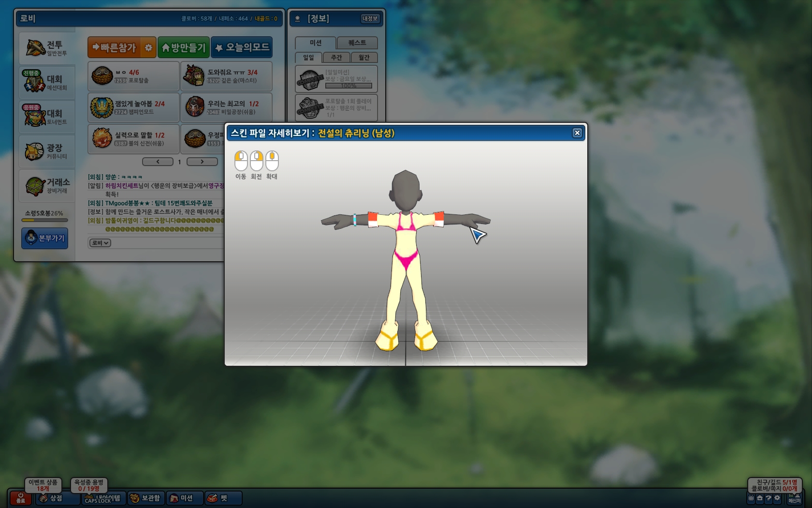Click the 방만들기 create room button
Viewport: 812px width, 508px height.
184,47
